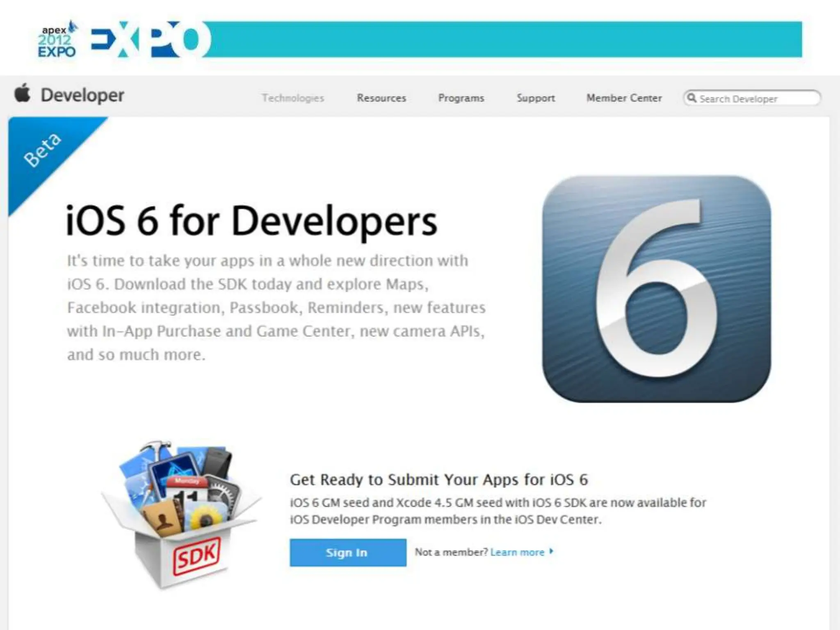Open the Technologies menu
Image resolution: width=840 pixels, height=630 pixels.
click(x=293, y=98)
